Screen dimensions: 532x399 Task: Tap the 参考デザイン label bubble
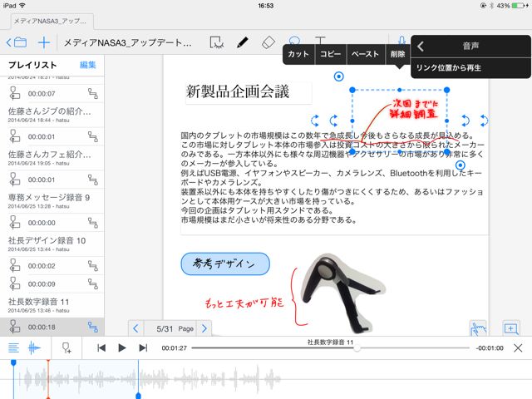click(x=225, y=264)
